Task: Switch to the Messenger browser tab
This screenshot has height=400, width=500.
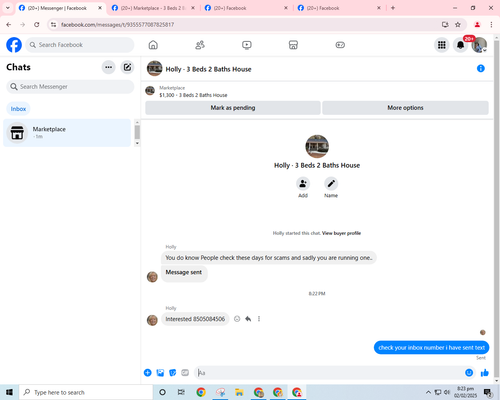Action: (60, 8)
